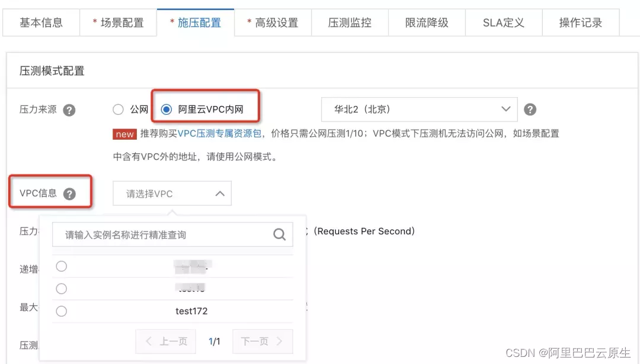Open the 压测监控 tab

click(x=350, y=23)
